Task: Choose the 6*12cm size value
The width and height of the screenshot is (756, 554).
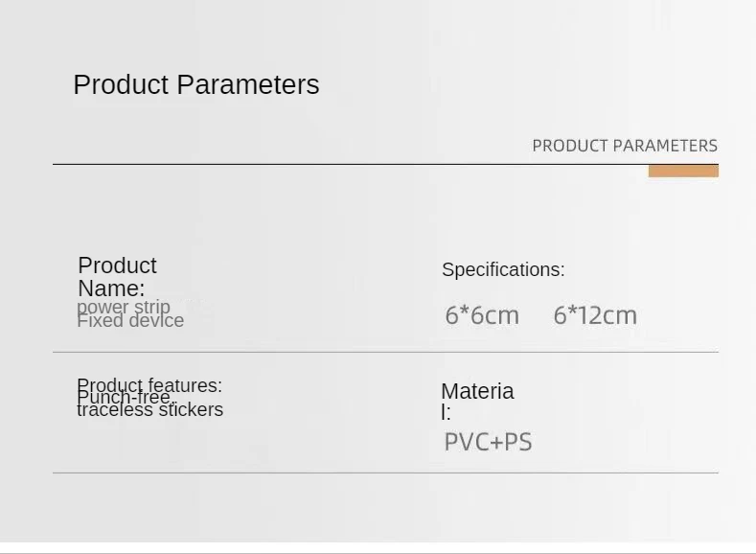Action: [595, 315]
